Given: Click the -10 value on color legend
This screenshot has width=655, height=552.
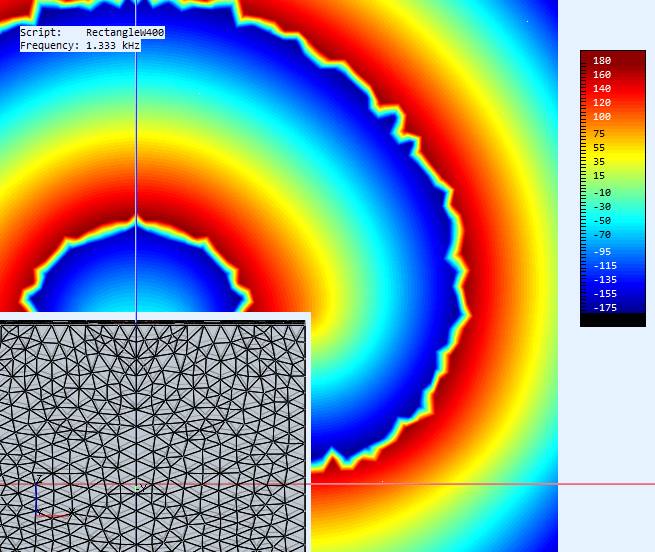Looking at the screenshot, I should coord(602,193).
